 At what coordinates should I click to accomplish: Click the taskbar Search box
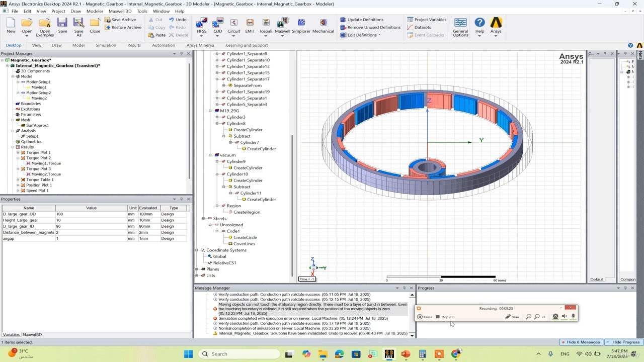239,354
